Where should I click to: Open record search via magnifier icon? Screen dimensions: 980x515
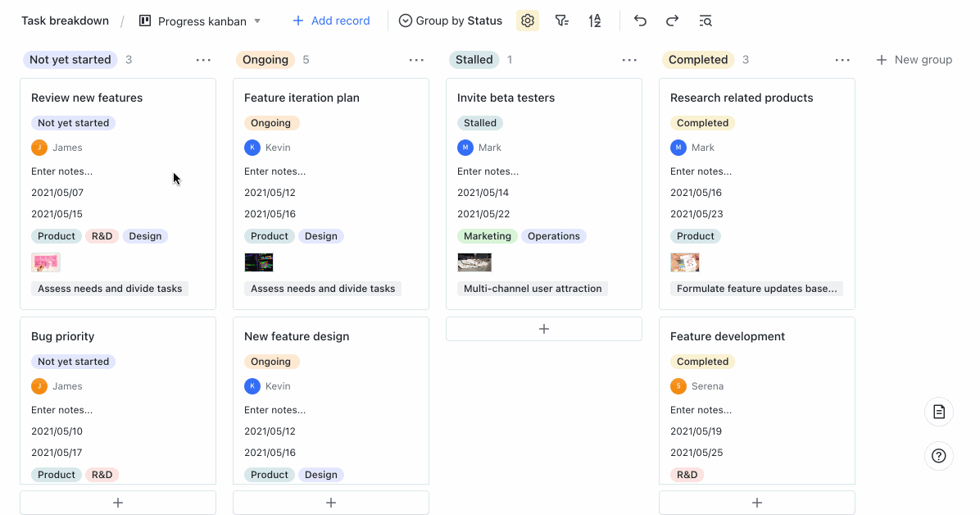coord(706,21)
